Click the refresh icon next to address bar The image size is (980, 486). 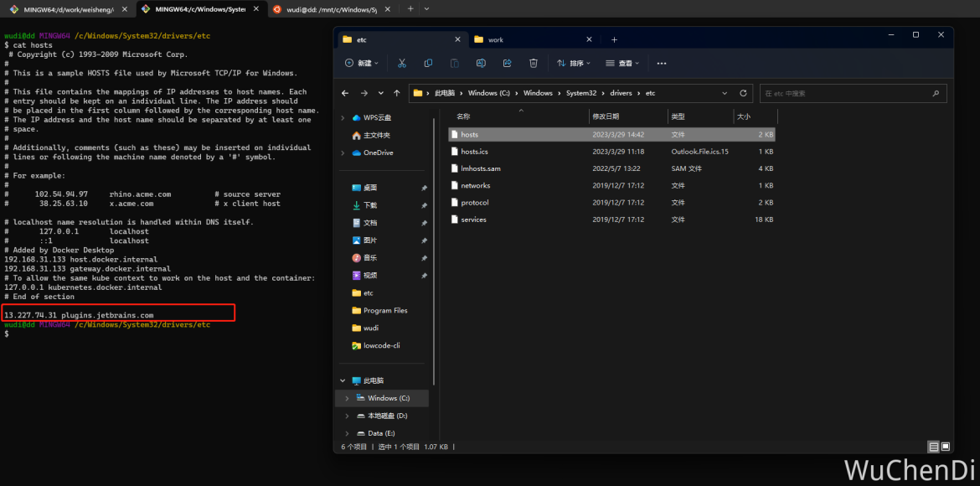(743, 93)
